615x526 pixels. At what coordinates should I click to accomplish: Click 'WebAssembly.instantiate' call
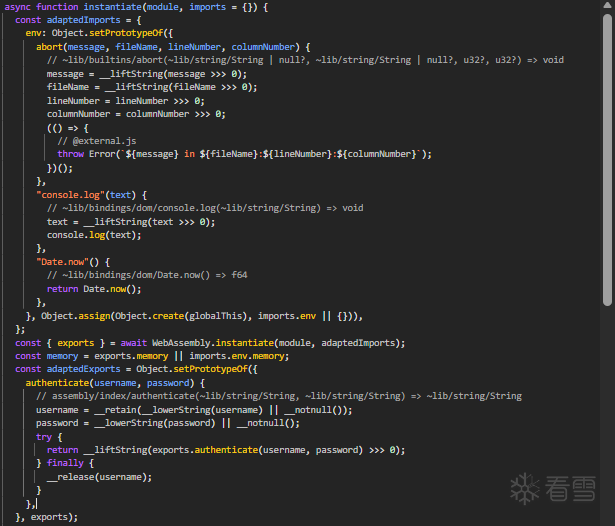(x=213, y=343)
